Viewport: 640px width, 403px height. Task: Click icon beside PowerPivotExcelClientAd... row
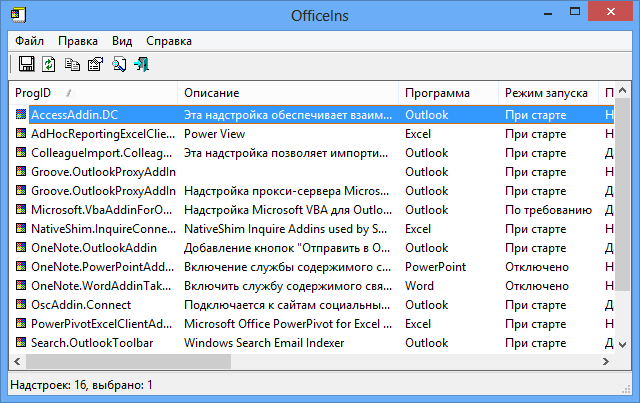21,323
